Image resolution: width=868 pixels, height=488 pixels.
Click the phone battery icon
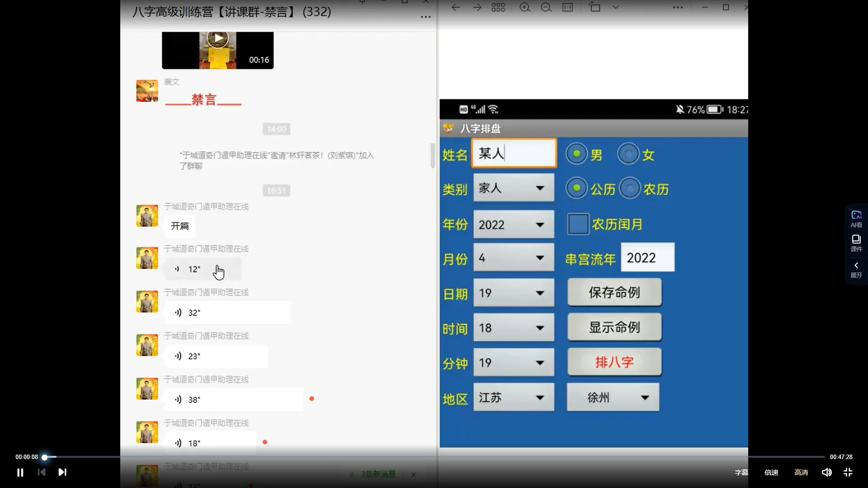coord(715,109)
